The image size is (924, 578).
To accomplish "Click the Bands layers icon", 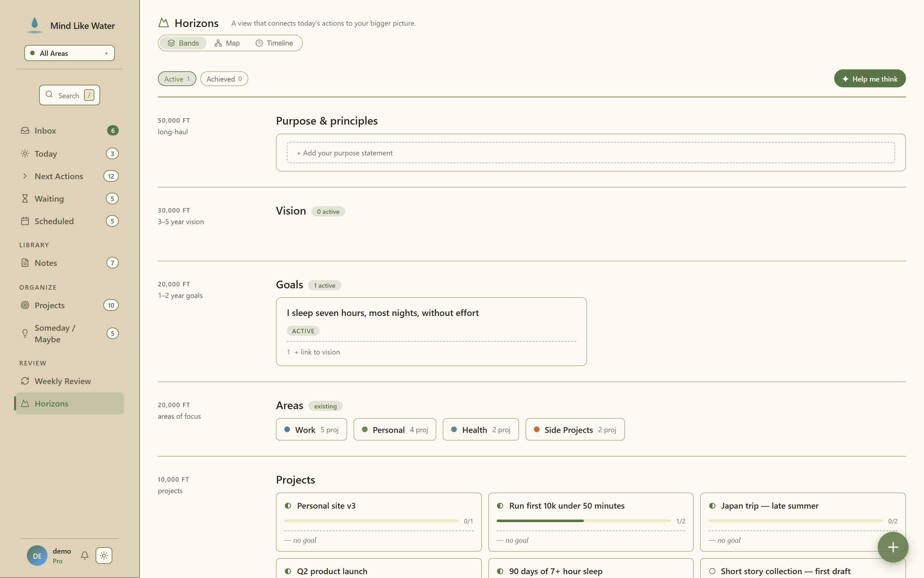I will [171, 43].
